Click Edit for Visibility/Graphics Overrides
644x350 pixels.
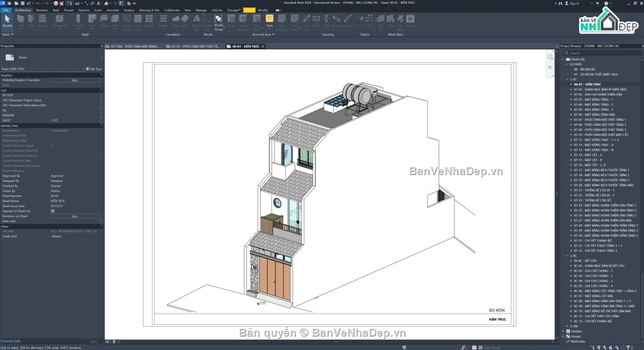tap(75, 80)
